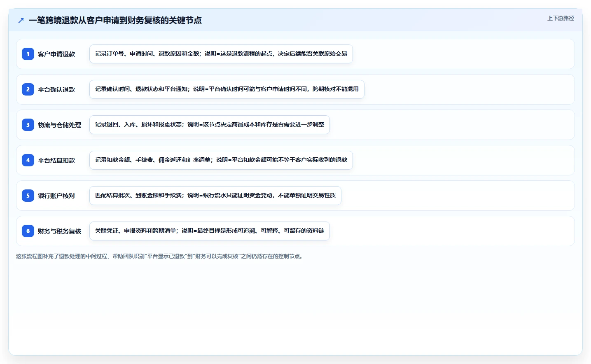Click the description box starting 记录订单号
This screenshot has width=591, height=364.
click(x=221, y=54)
